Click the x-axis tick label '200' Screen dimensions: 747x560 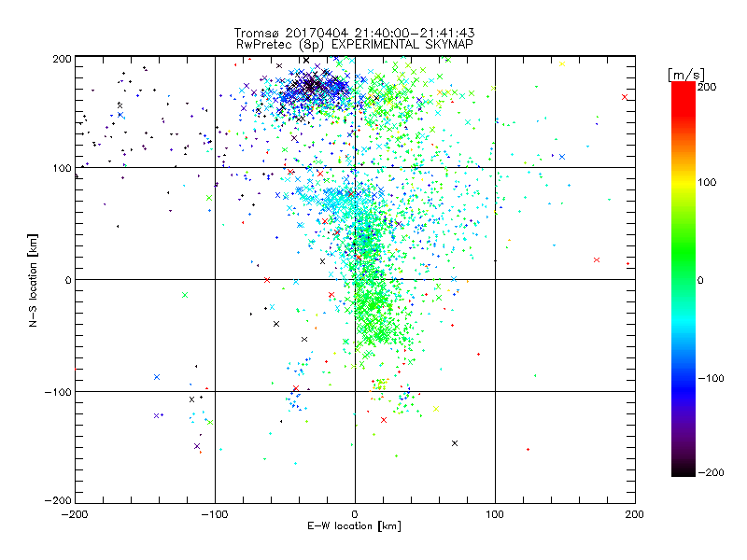pyautogui.click(x=635, y=514)
